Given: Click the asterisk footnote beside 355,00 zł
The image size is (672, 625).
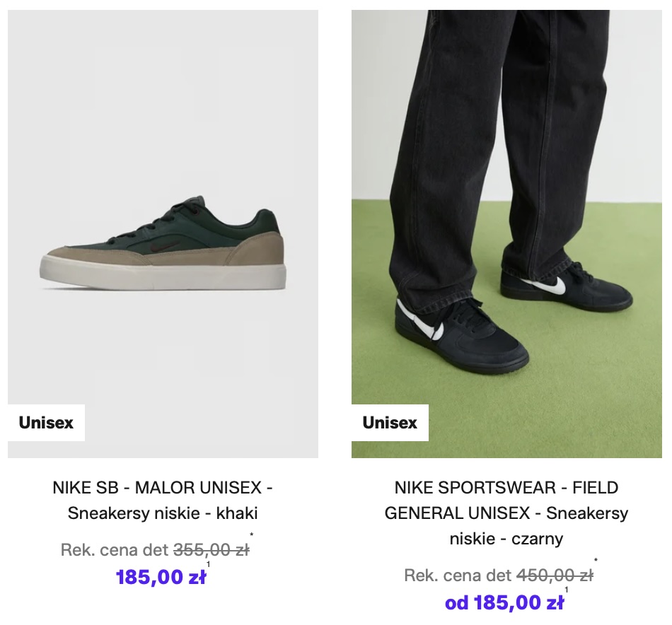Looking at the screenshot, I should [252, 536].
